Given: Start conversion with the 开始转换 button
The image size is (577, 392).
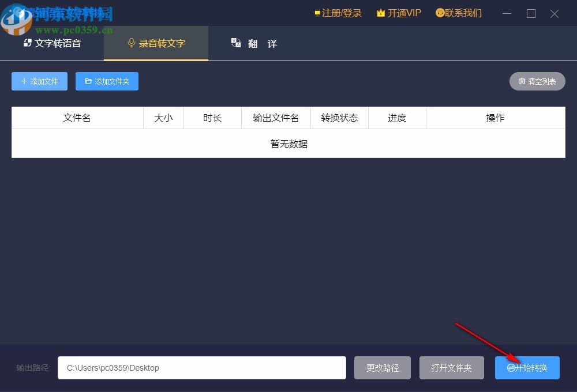Looking at the screenshot, I should pos(527,367).
